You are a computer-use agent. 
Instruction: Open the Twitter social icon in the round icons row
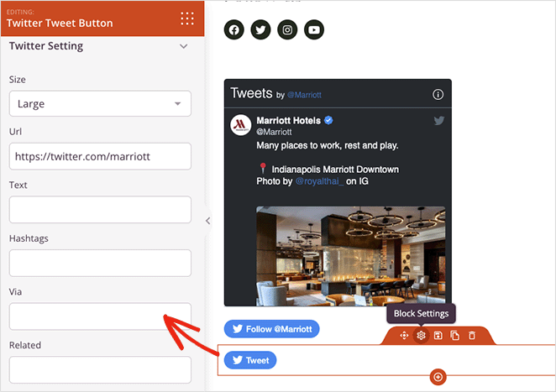point(260,29)
